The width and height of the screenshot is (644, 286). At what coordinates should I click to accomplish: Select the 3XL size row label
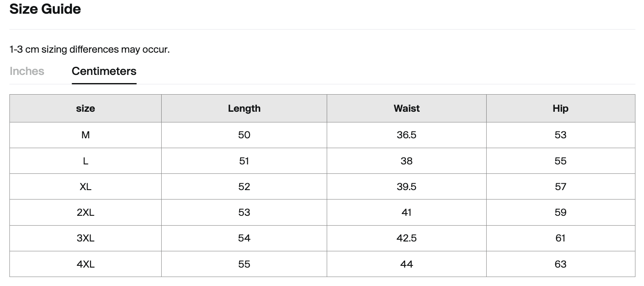[85, 238]
